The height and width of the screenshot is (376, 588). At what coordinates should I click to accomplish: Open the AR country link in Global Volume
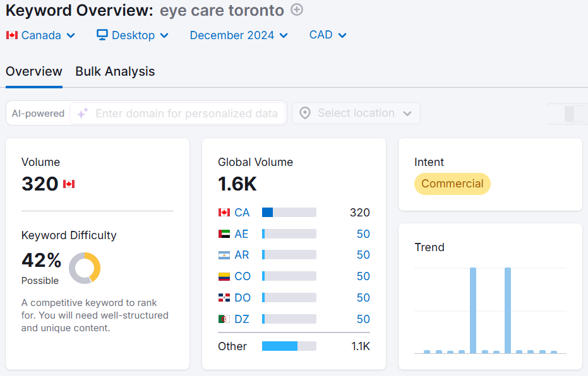(243, 254)
